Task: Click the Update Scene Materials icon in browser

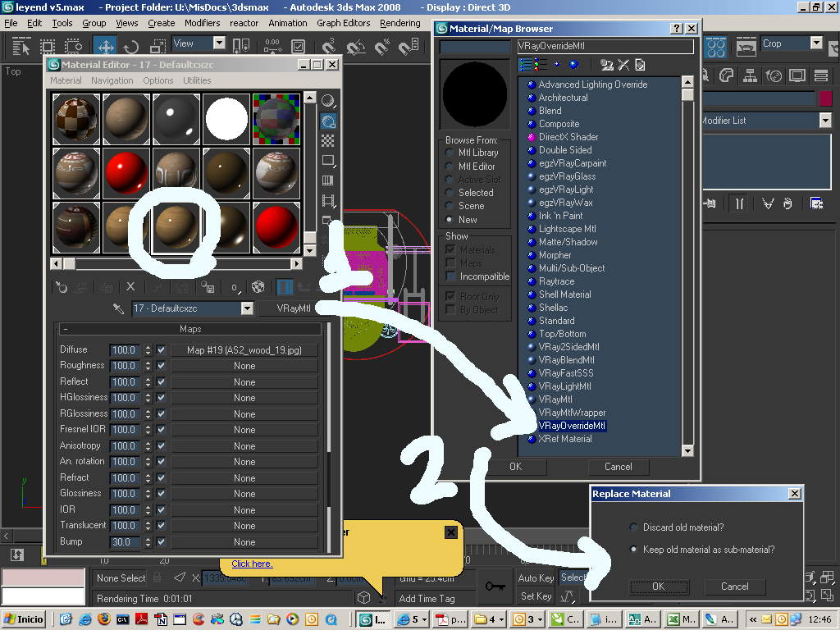Action: click(x=606, y=65)
